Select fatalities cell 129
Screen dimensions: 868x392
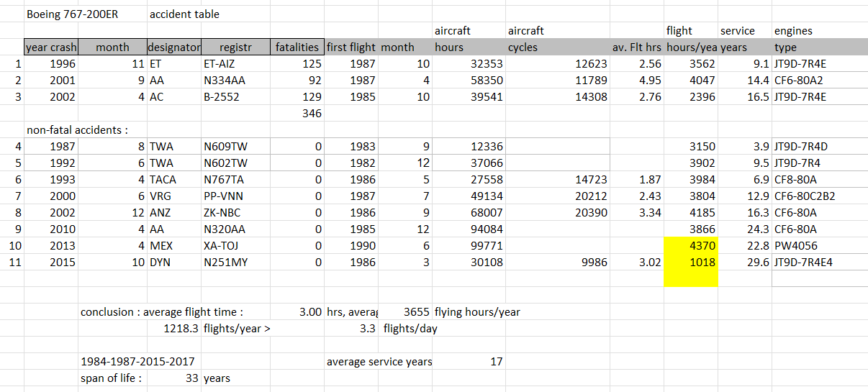coord(297,96)
